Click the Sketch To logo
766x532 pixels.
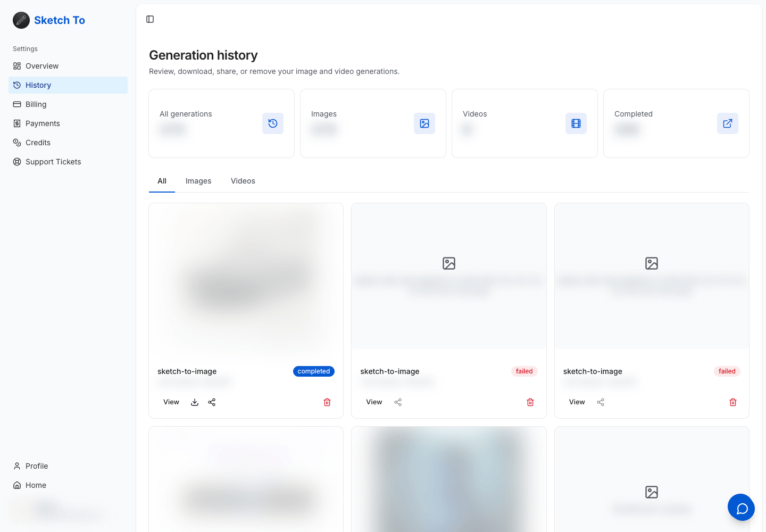click(49, 20)
